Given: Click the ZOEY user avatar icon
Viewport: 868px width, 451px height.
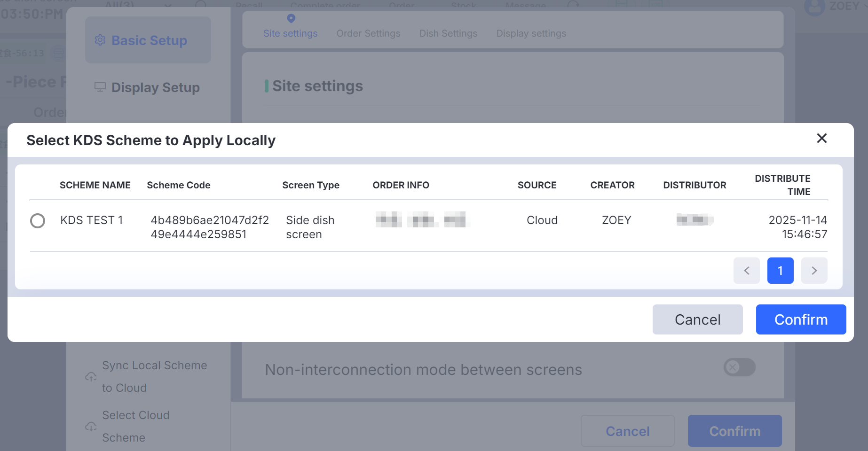Looking at the screenshot, I should point(814,7).
